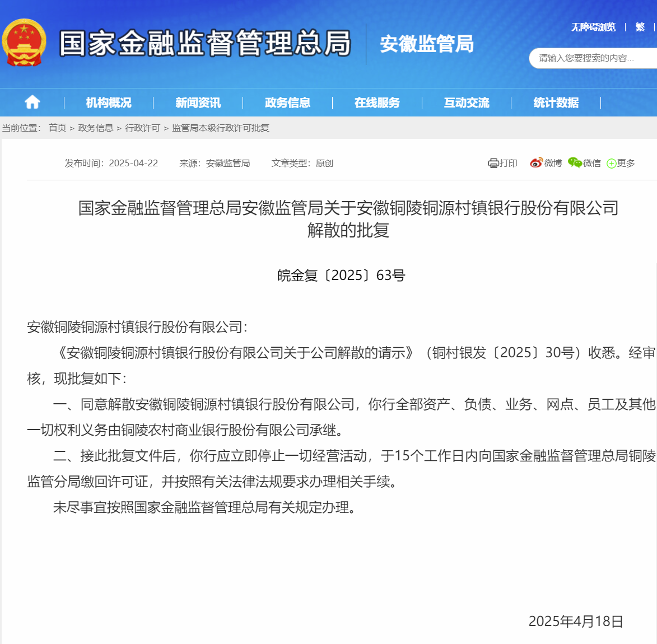Share via the Weibo icon
657x644 pixels.
pos(537,162)
